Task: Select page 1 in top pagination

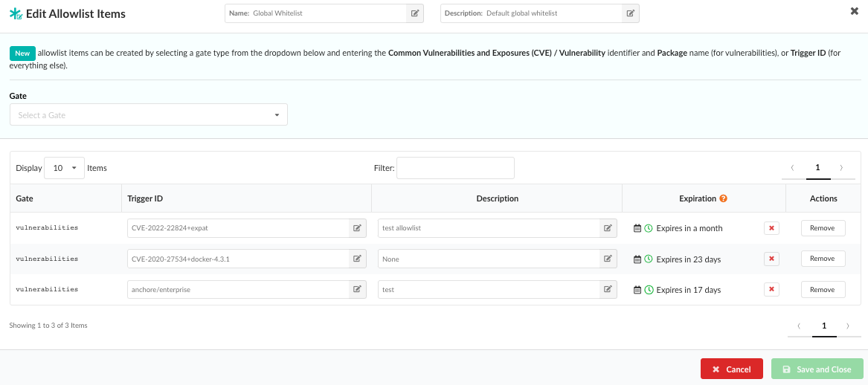Action: pyautogui.click(x=817, y=168)
